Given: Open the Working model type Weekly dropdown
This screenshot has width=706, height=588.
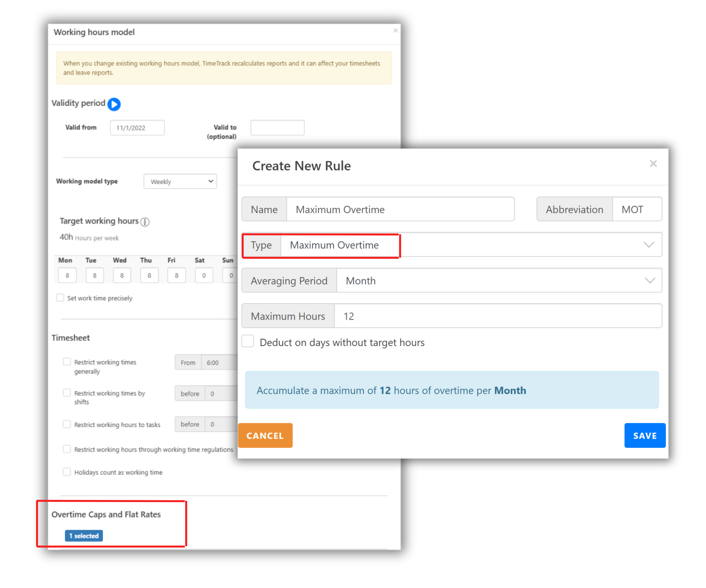Looking at the screenshot, I should click(180, 181).
